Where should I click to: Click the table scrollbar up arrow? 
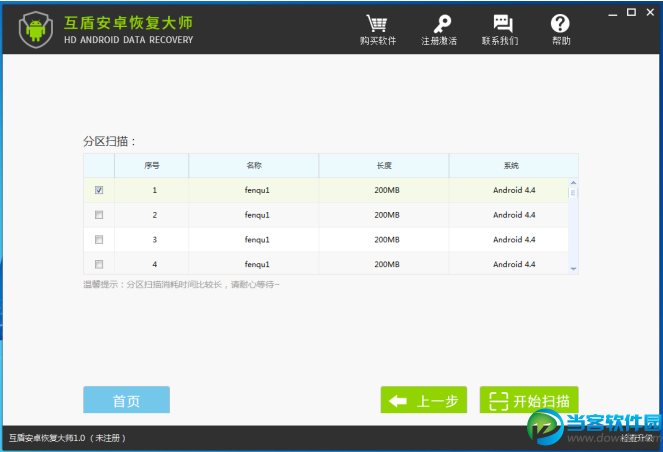pyautogui.click(x=573, y=183)
